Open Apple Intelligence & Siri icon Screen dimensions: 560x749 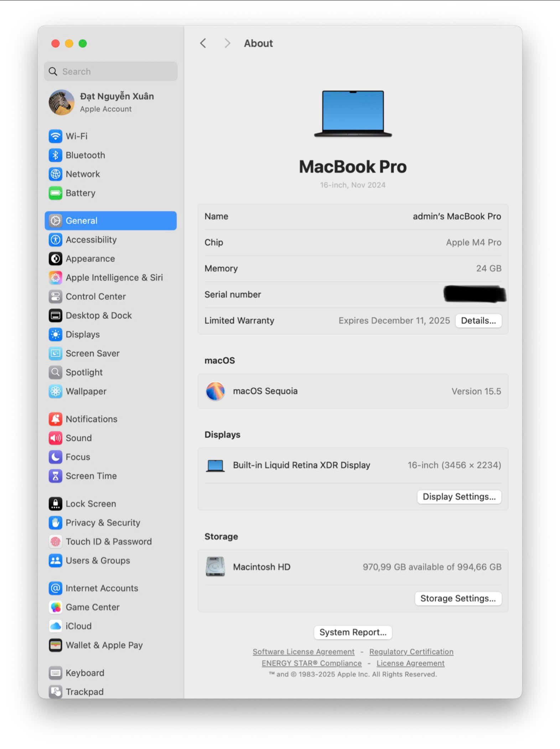(55, 277)
